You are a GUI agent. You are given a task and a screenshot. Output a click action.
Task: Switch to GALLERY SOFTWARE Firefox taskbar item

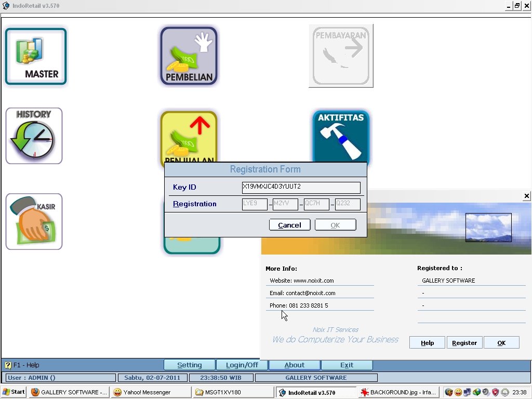click(x=69, y=392)
